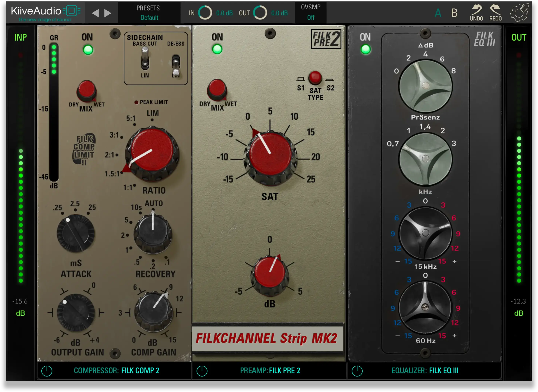538x392 pixels.
Task: Select the A comparison state
Action: [x=438, y=13]
